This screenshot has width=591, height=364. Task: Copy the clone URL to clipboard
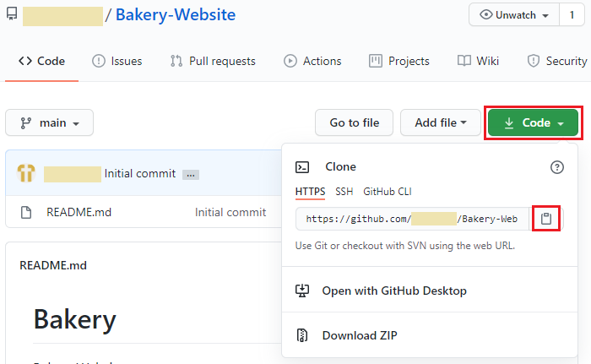(x=546, y=219)
